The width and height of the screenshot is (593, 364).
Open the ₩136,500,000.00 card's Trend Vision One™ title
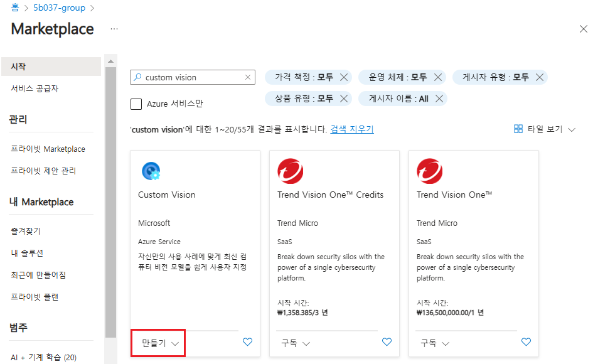tap(454, 195)
